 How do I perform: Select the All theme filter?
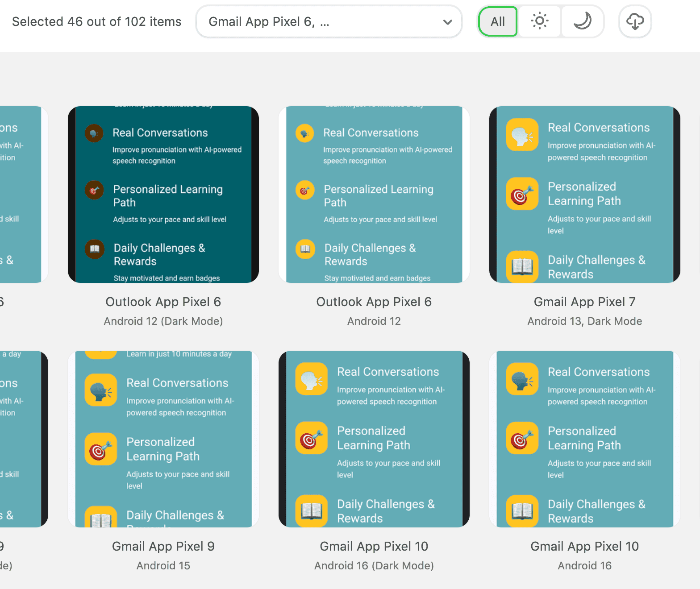click(498, 21)
